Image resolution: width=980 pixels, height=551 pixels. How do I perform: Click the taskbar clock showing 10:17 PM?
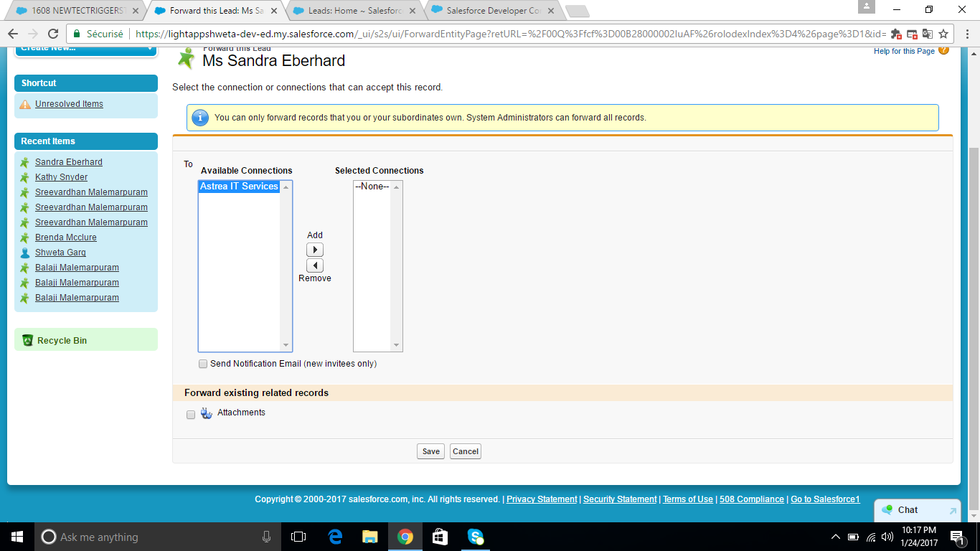tap(918, 537)
